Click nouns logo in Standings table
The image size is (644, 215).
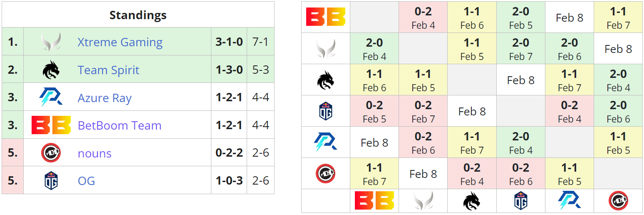coord(51,153)
